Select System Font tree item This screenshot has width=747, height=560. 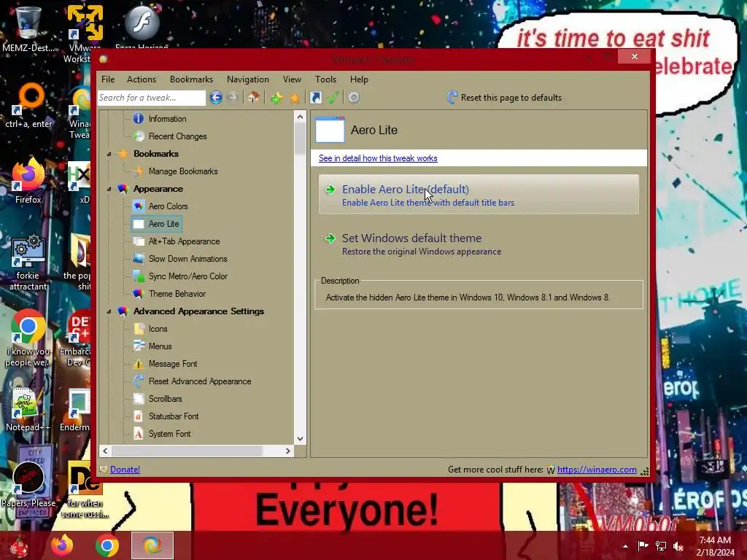click(169, 434)
